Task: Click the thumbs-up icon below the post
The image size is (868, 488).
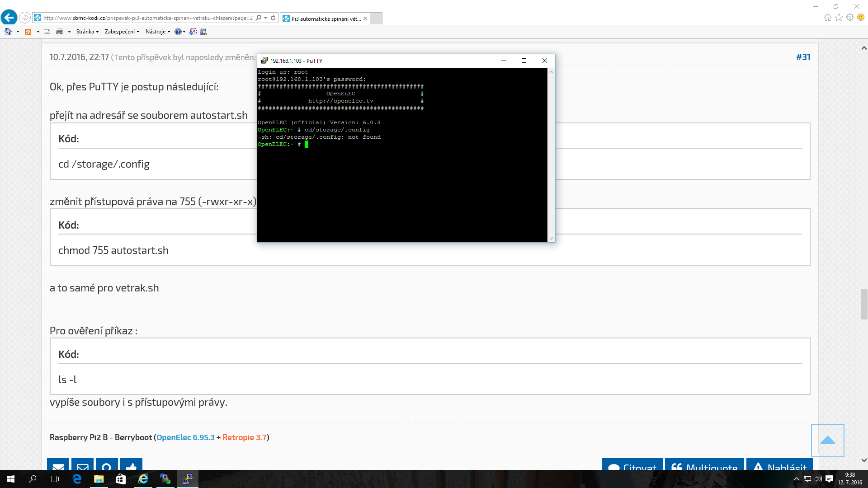Action: (x=132, y=465)
